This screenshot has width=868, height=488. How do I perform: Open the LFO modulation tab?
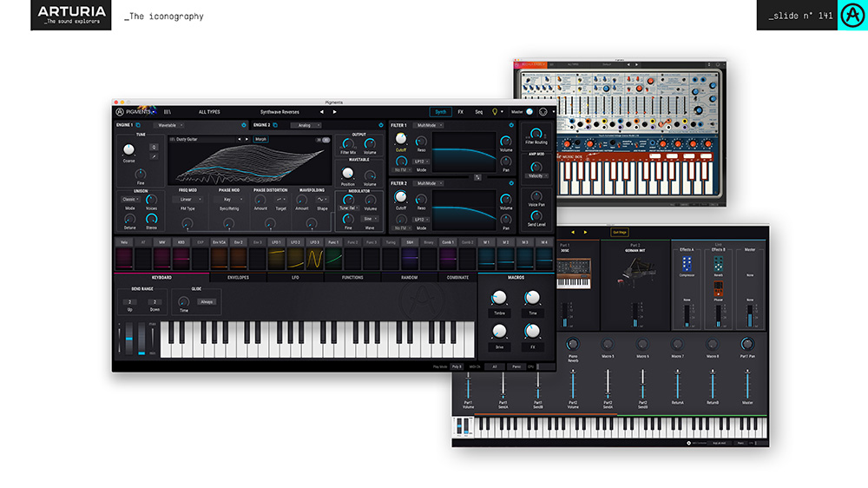point(295,277)
